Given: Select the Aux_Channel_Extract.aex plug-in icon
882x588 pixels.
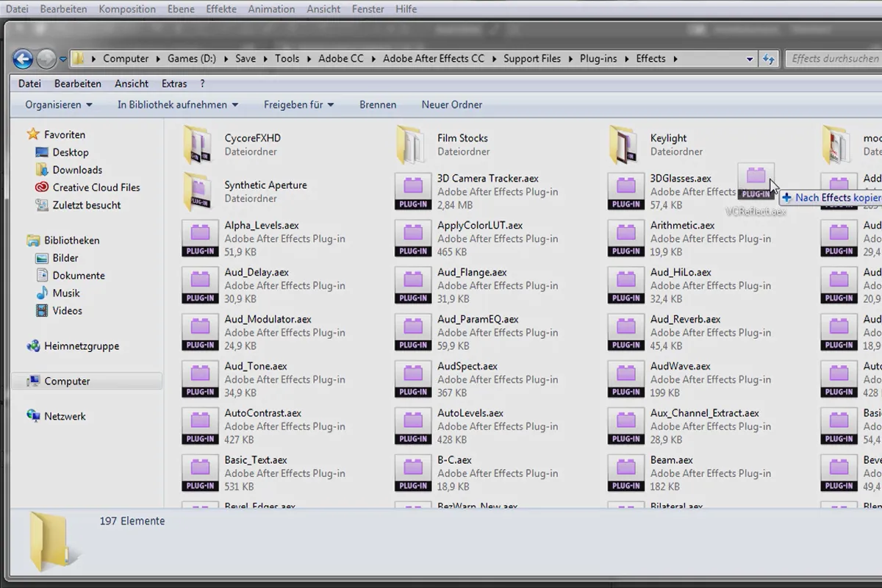Looking at the screenshot, I should 626,427.
